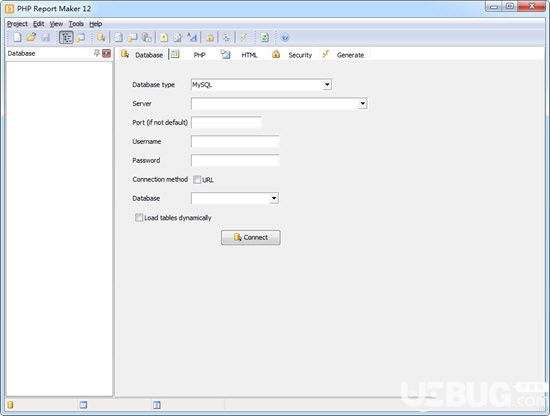Click the Open Project folder icon
The width and height of the screenshot is (550, 416).
pos(31,37)
